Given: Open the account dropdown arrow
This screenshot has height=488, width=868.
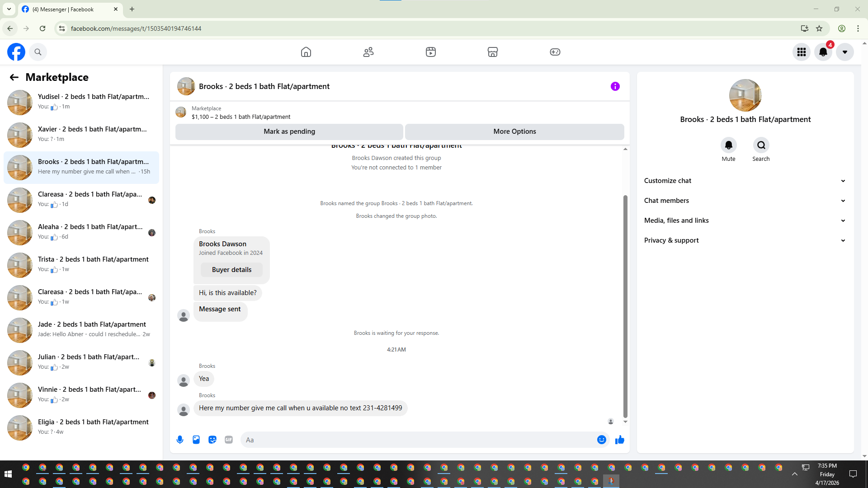Looking at the screenshot, I should tap(844, 52).
